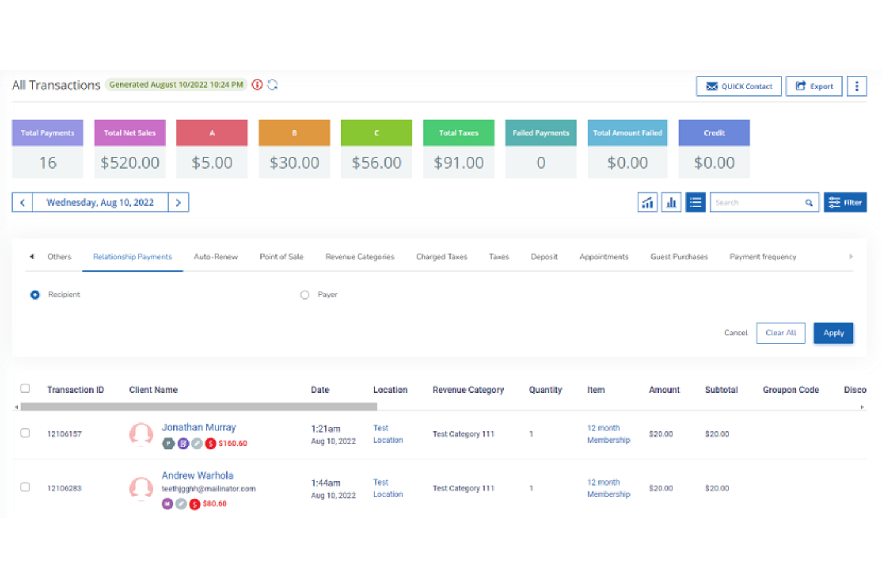This screenshot has width=882, height=588.
Task: Click the Total Taxes summary tile
Action: click(459, 149)
